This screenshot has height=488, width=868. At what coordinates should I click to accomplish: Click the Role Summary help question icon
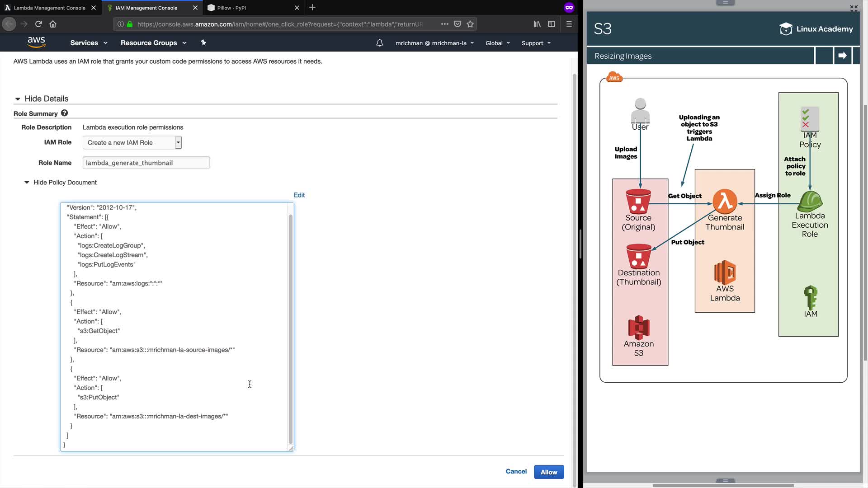(64, 113)
